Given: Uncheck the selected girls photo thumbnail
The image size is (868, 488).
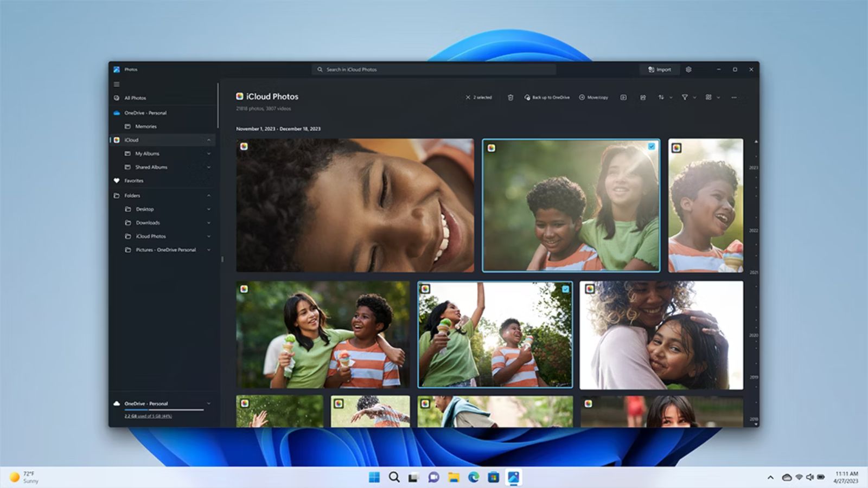Looking at the screenshot, I should coord(651,146).
